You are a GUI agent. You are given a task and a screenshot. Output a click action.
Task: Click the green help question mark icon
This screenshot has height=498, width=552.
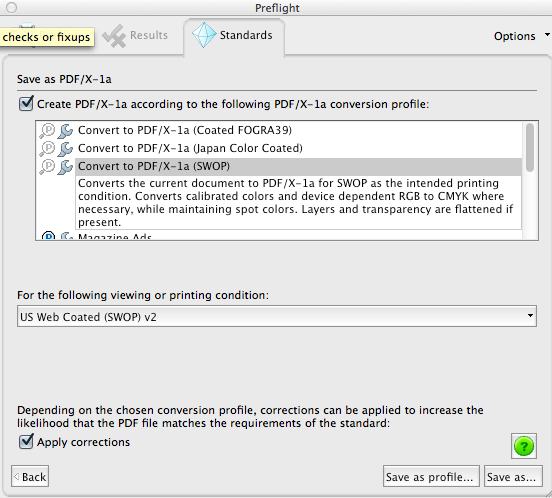click(x=524, y=446)
